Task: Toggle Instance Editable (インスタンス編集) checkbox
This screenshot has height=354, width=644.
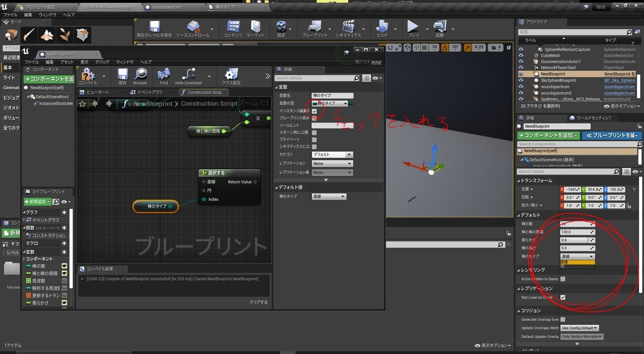Action: (x=314, y=111)
